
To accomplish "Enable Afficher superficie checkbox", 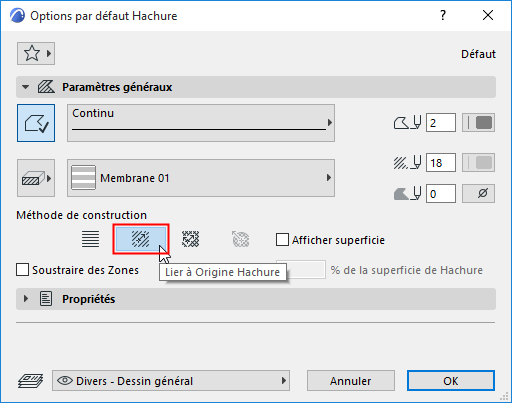I will click(x=282, y=240).
